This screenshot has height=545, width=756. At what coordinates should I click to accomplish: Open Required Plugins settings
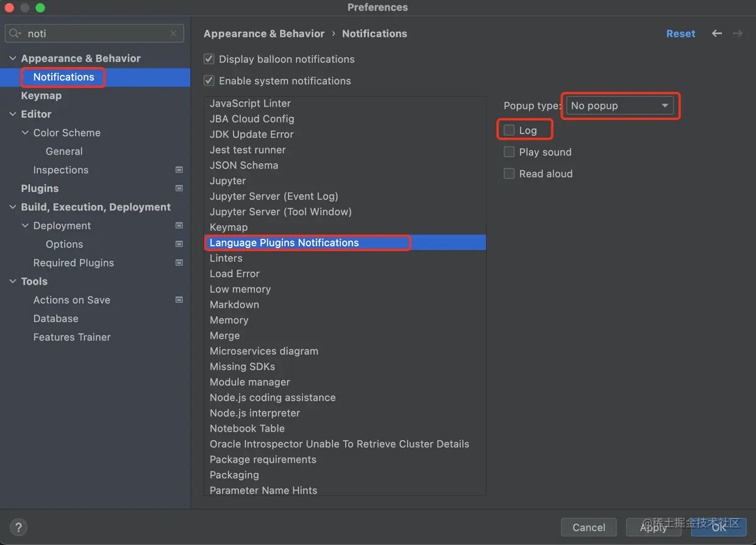coord(74,263)
